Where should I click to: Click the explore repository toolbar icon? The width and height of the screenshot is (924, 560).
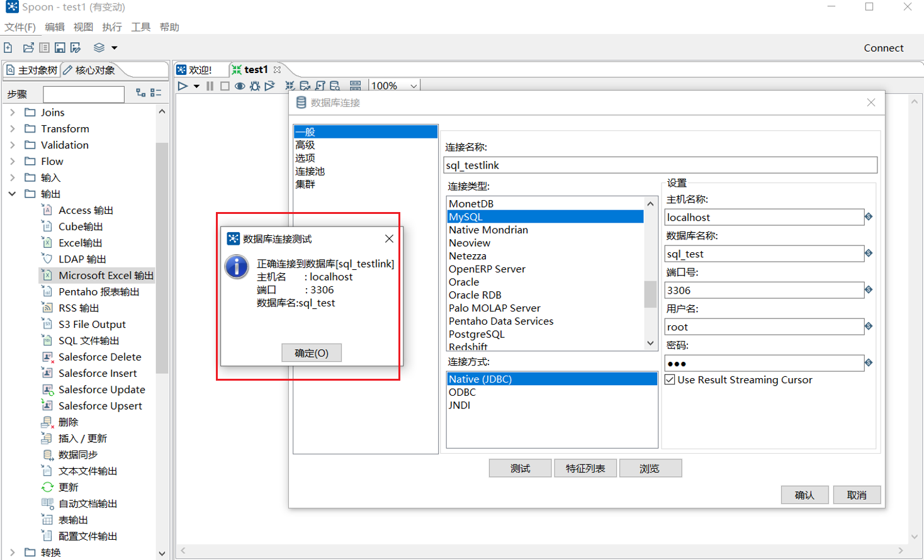(44, 48)
